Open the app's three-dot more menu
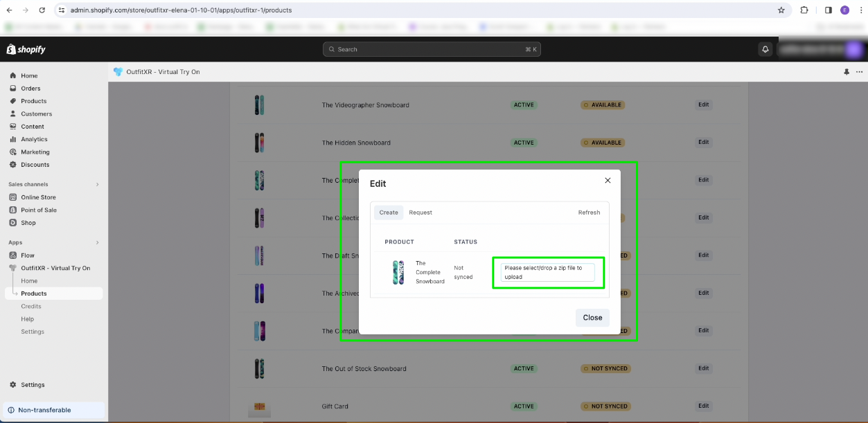Image resolution: width=868 pixels, height=423 pixels. 860,72
